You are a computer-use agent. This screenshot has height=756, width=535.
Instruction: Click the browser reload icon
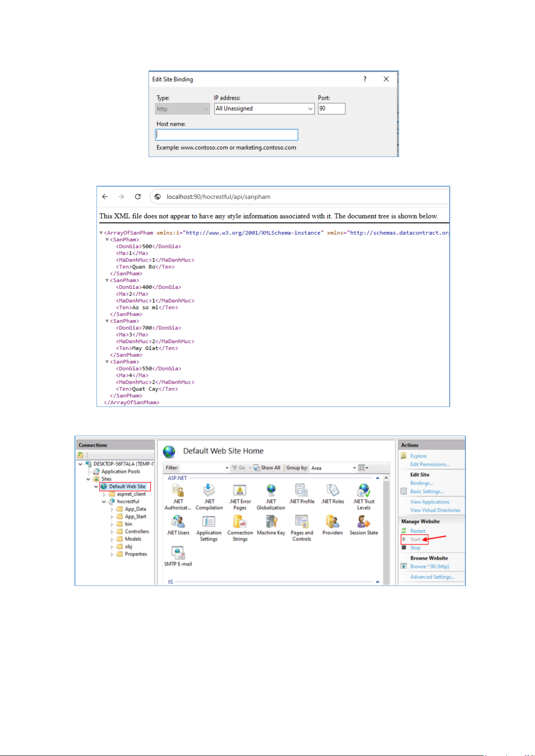pos(138,197)
